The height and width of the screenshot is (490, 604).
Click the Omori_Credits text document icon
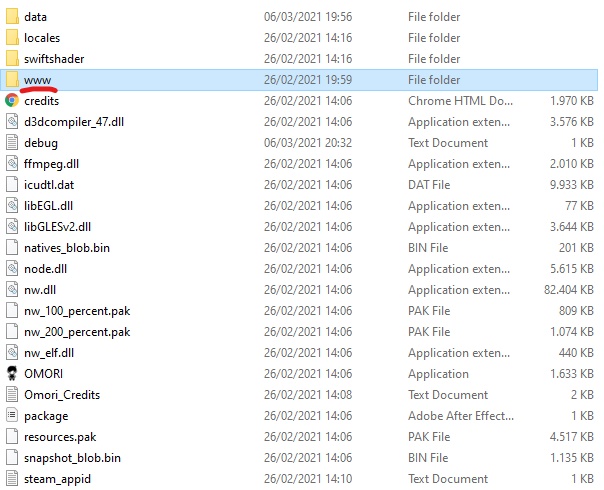point(12,394)
